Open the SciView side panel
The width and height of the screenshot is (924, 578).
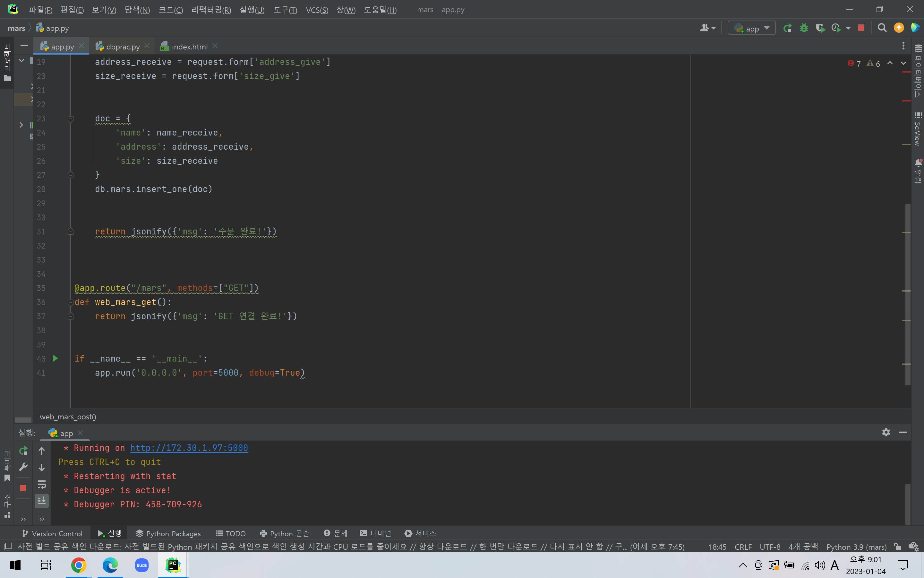918,129
